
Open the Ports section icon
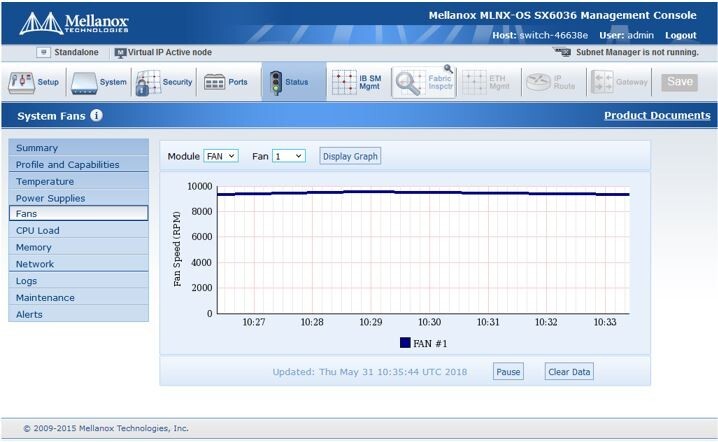coord(214,82)
